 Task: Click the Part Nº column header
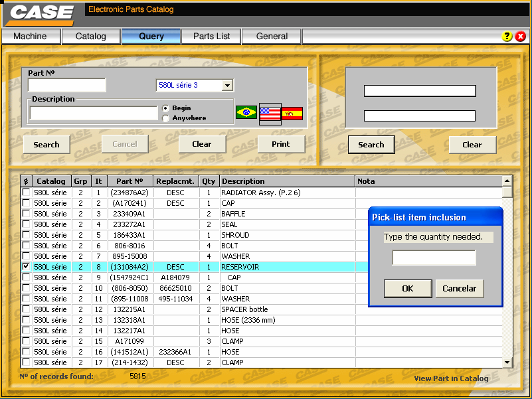130,181
